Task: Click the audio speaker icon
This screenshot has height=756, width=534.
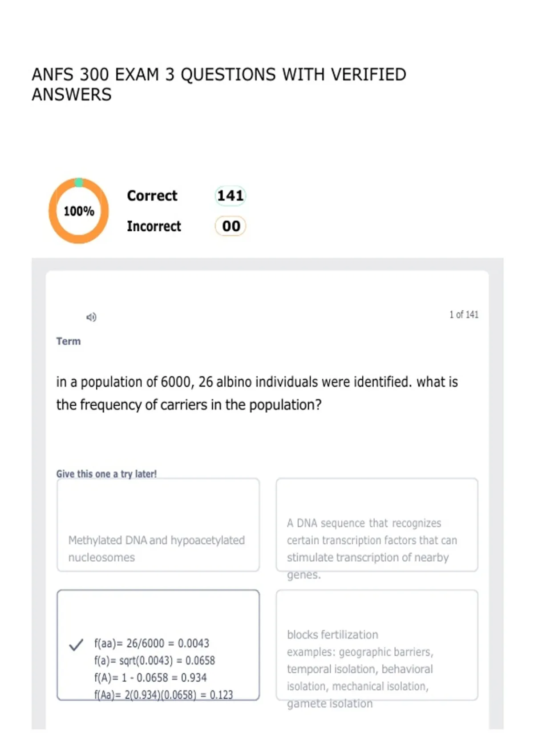Action: click(91, 317)
